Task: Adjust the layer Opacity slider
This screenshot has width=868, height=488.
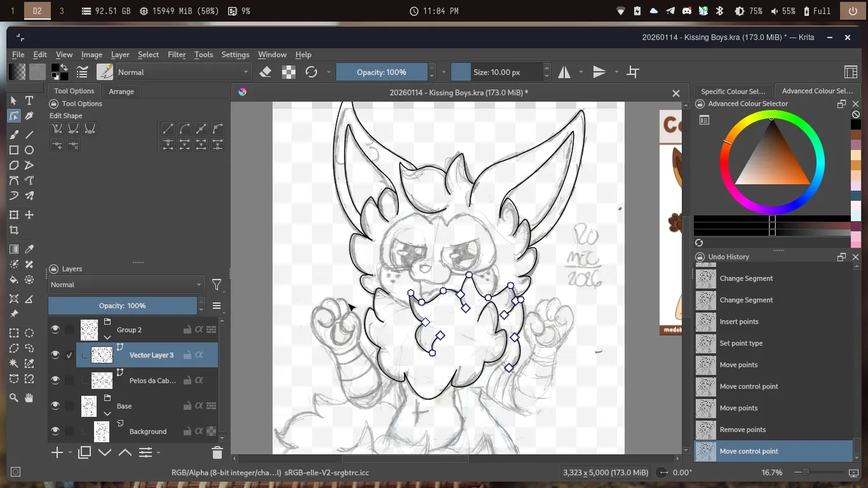Action: coord(122,306)
